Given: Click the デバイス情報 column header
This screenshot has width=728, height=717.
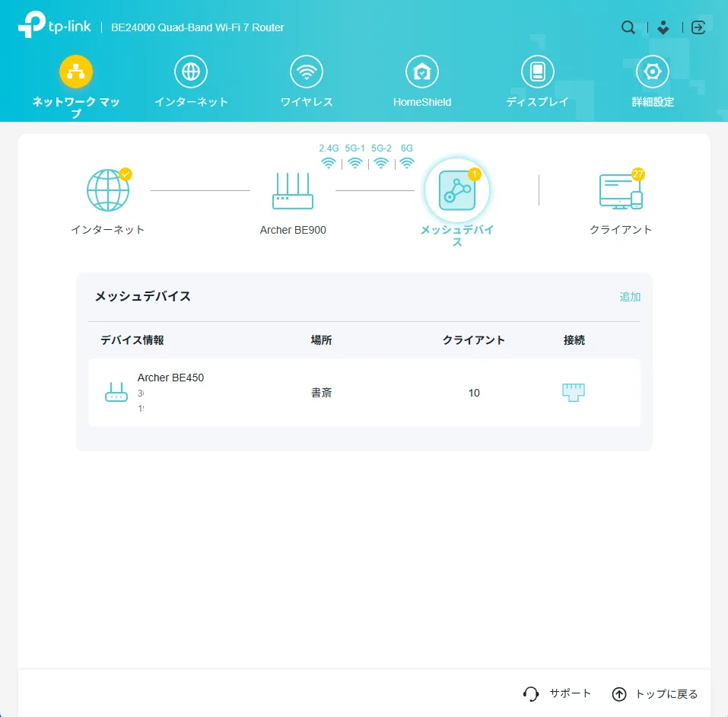Looking at the screenshot, I should pos(132,340).
